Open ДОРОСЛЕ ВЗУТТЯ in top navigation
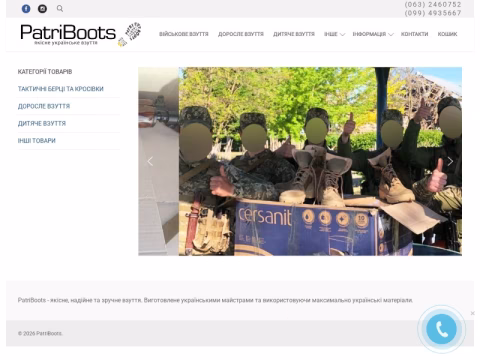The image size is (480, 360). coord(241,34)
